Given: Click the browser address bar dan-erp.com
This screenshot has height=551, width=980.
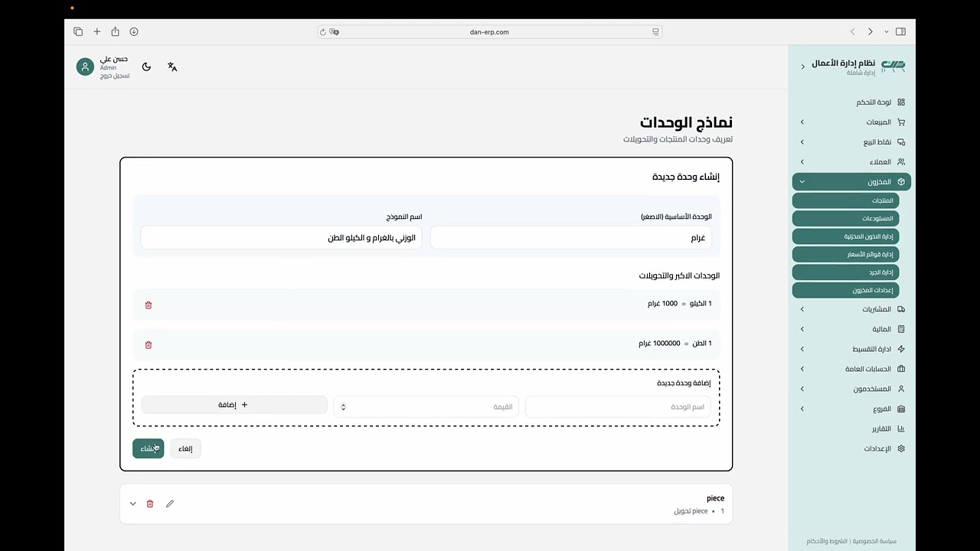Looking at the screenshot, I should (x=489, y=32).
